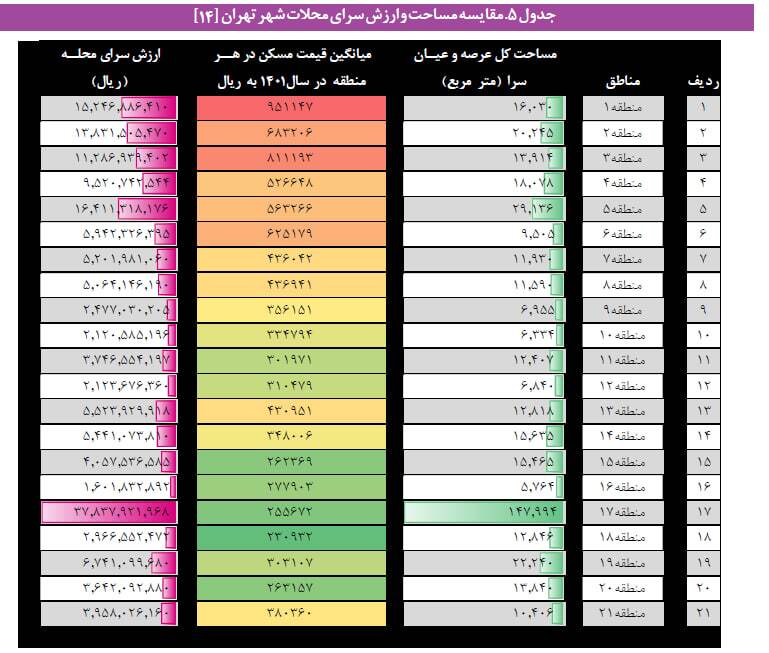Select the 'ردیف' column header
769x653 pixels.
703,81
